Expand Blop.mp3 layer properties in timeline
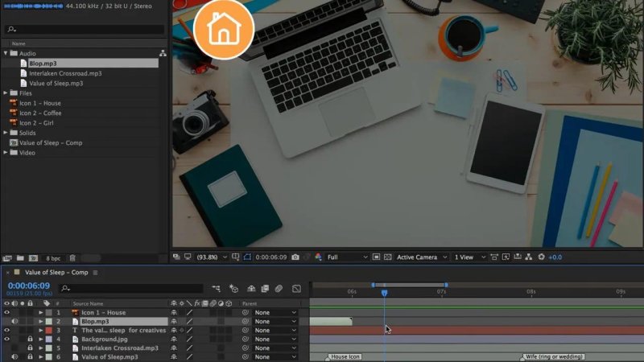The height and width of the screenshot is (362, 644). point(41,321)
